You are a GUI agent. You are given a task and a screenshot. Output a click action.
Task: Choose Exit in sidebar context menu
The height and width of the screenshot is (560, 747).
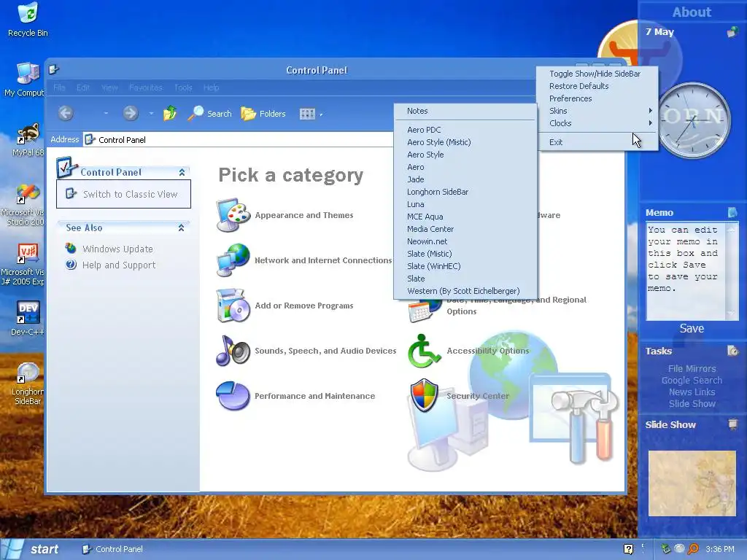[598, 142]
